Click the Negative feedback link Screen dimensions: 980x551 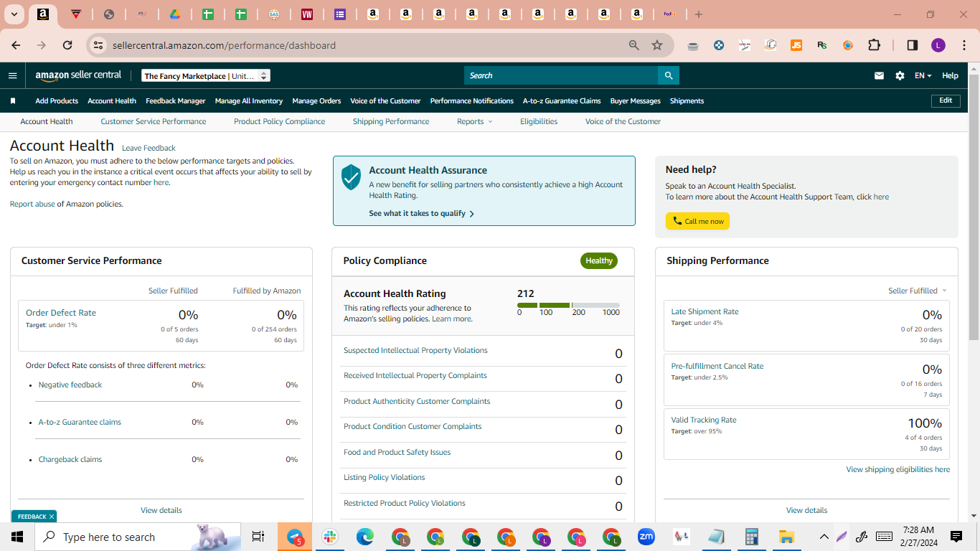click(x=70, y=385)
